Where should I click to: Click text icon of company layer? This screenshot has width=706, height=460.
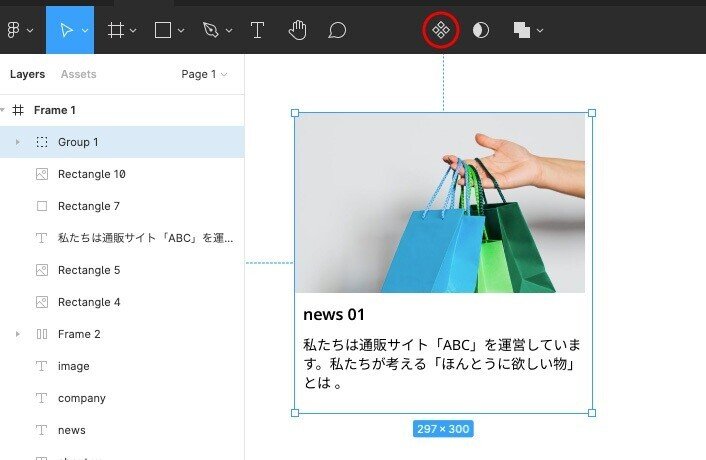tap(41, 398)
